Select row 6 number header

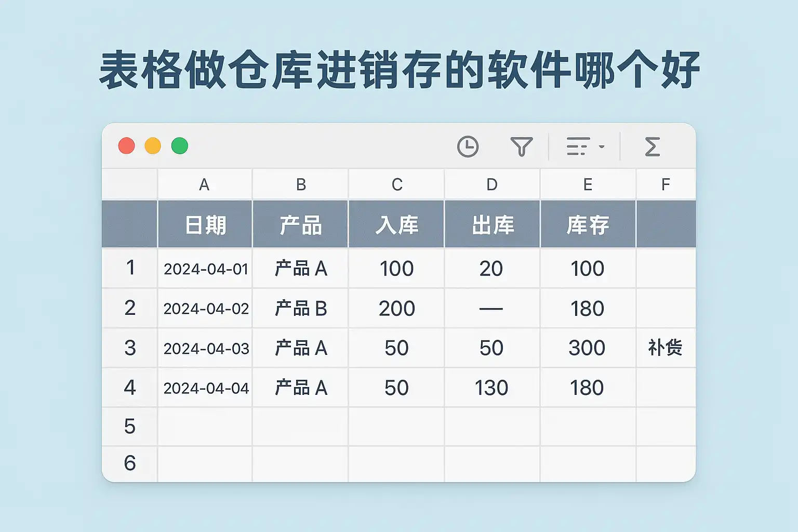tap(130, 463)
